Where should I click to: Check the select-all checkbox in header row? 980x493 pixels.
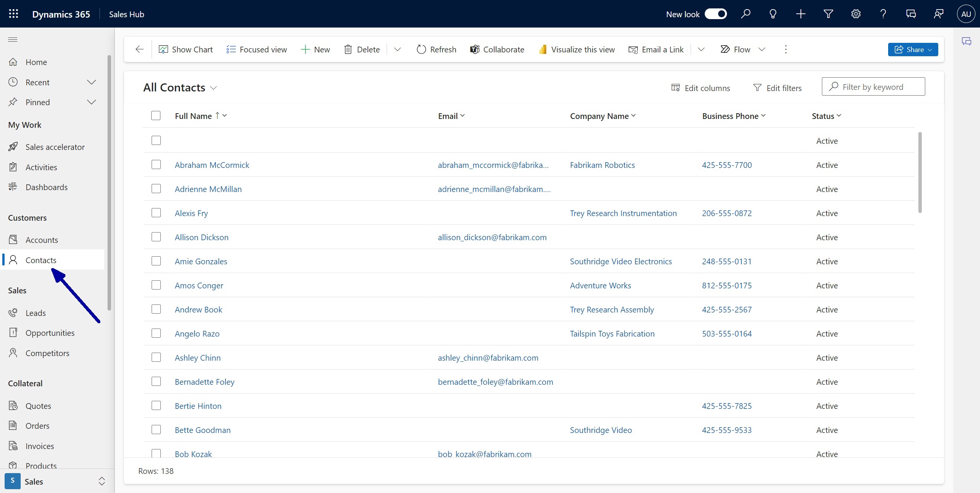point(156,116)
